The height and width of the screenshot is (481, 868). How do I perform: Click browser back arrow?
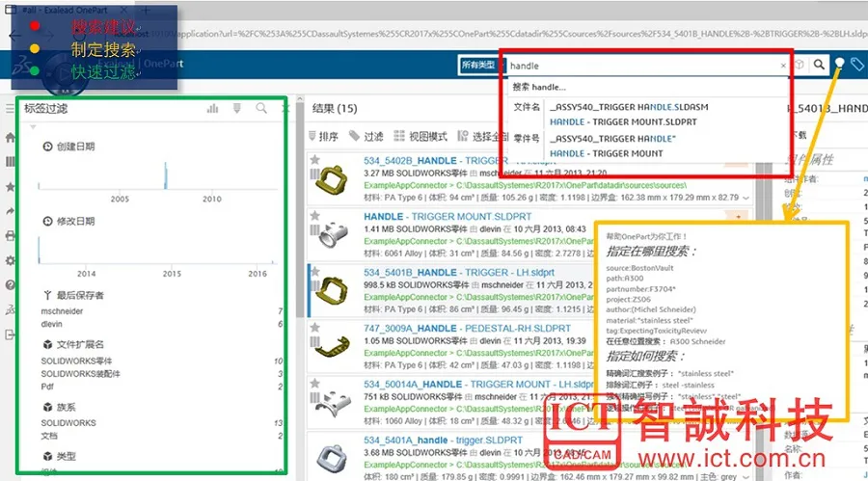coord(14,36)
